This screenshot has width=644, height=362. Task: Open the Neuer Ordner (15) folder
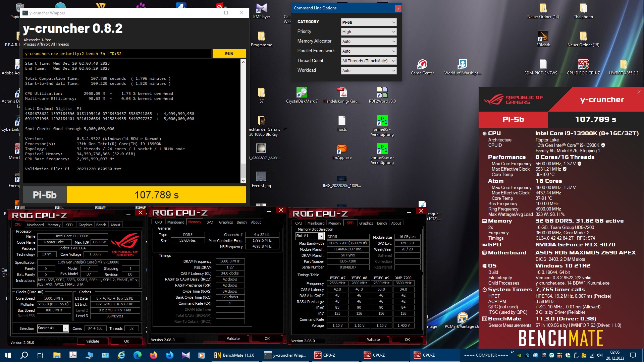(583, 39)
